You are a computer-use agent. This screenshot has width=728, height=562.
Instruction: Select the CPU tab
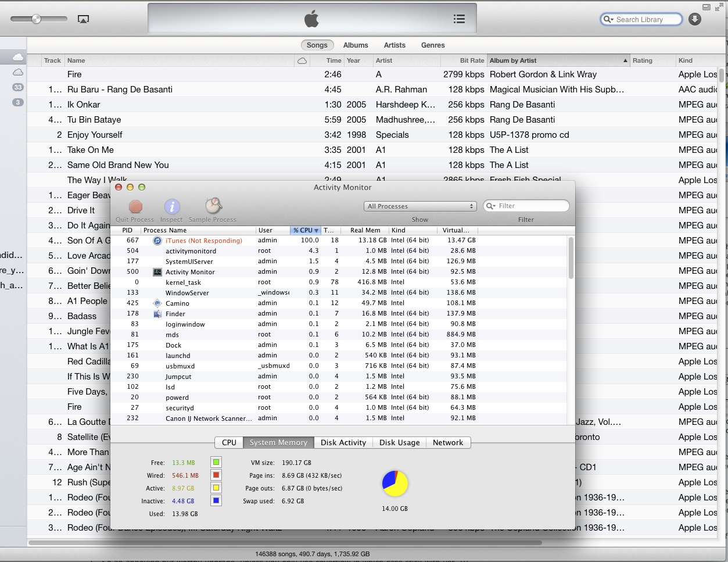tap(229, 443)
